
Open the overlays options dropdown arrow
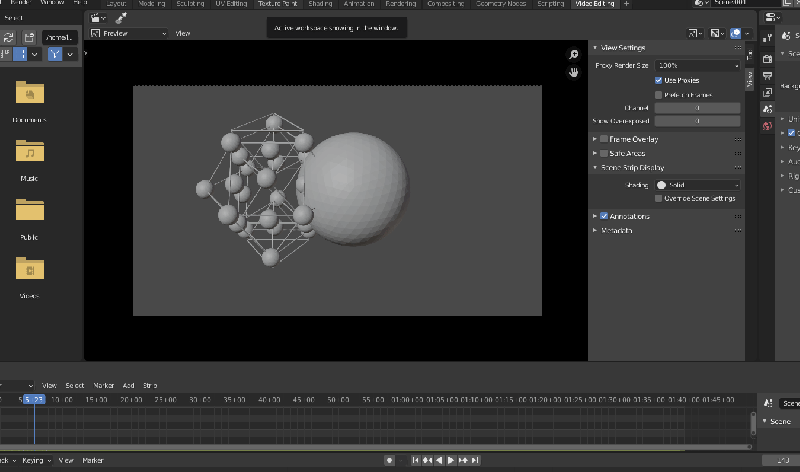[x=747, y=33]
